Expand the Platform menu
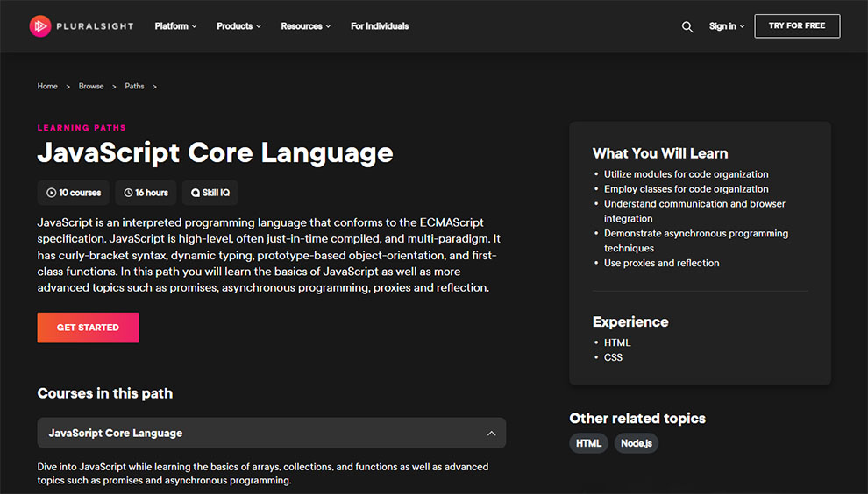 pyautogui.click(x=175, y=26)
